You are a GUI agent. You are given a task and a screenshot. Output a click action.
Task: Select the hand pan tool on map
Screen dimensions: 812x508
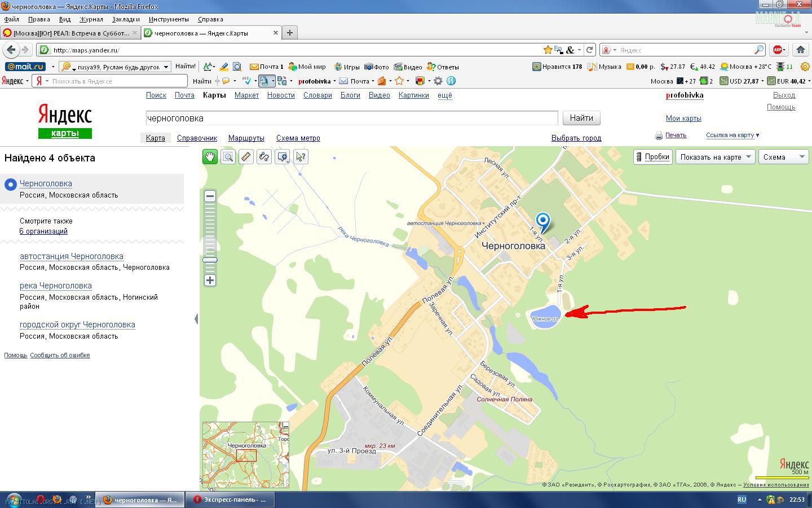click(x=210, y=157)
